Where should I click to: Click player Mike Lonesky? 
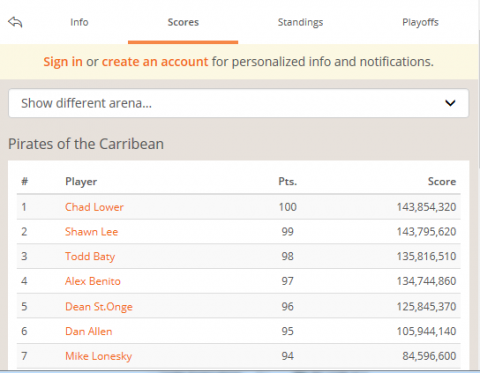tap(99, 356)
